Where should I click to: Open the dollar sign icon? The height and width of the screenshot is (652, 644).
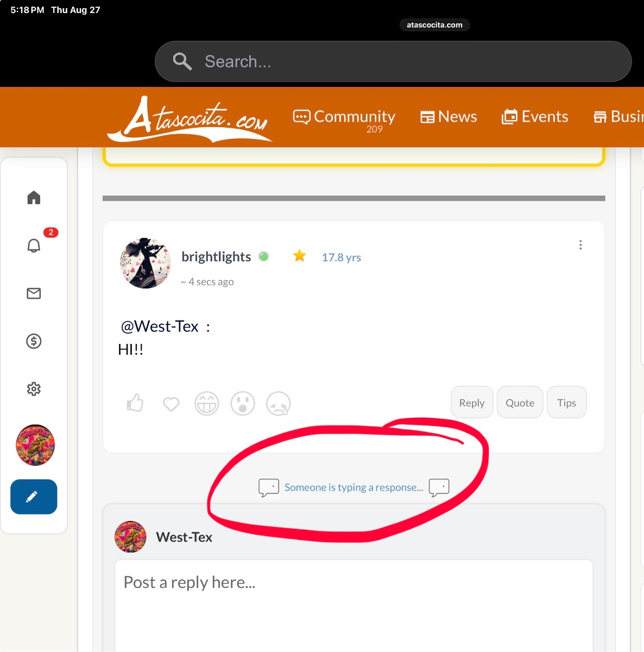pyautogui.click(x=34, y=341)
